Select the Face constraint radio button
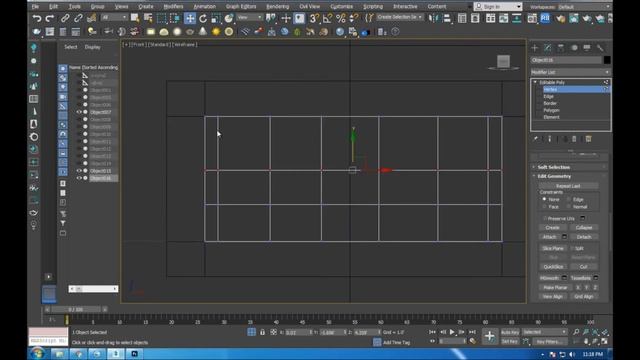This screenshot has height=360, width=640. (x=544, y=207)
